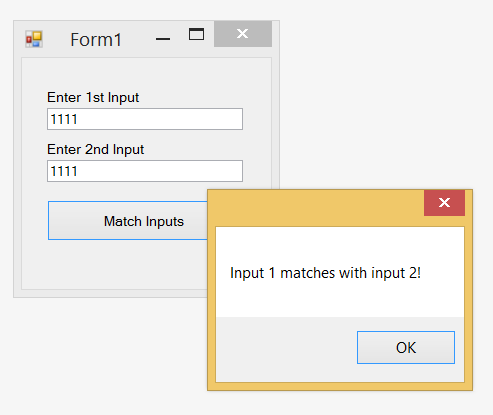Viewport: 493px width, 415px height.
Task: Click the Form1 title text
Action: pos(96,39)
